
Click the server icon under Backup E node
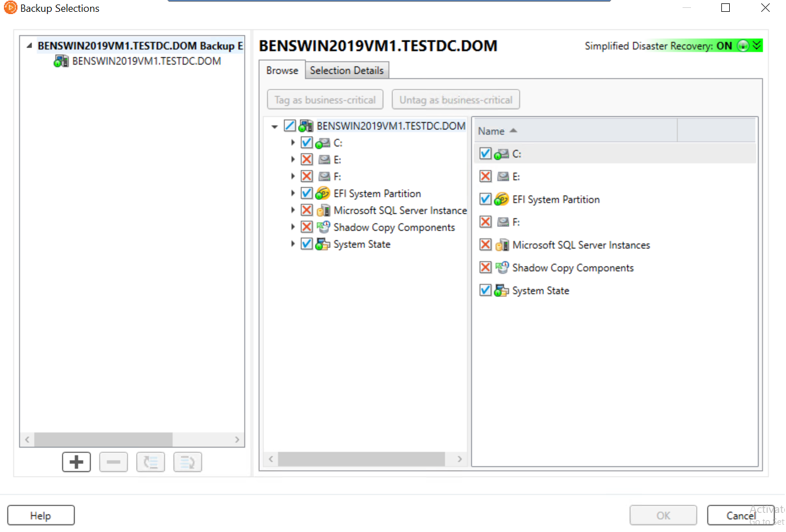tap(61, 61)
